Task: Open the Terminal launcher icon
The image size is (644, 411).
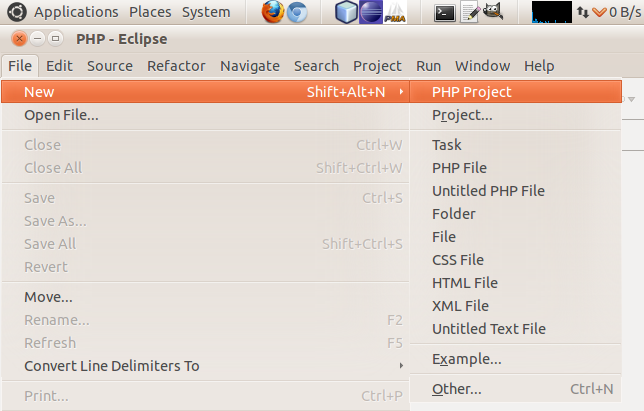Action: [x=445, y=13]
